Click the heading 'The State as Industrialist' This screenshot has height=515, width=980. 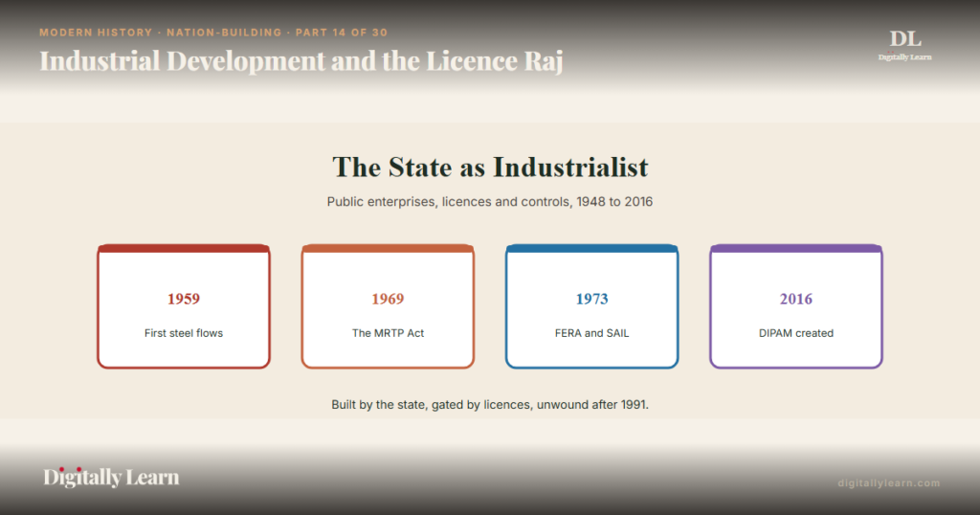[x=490, y=168]
